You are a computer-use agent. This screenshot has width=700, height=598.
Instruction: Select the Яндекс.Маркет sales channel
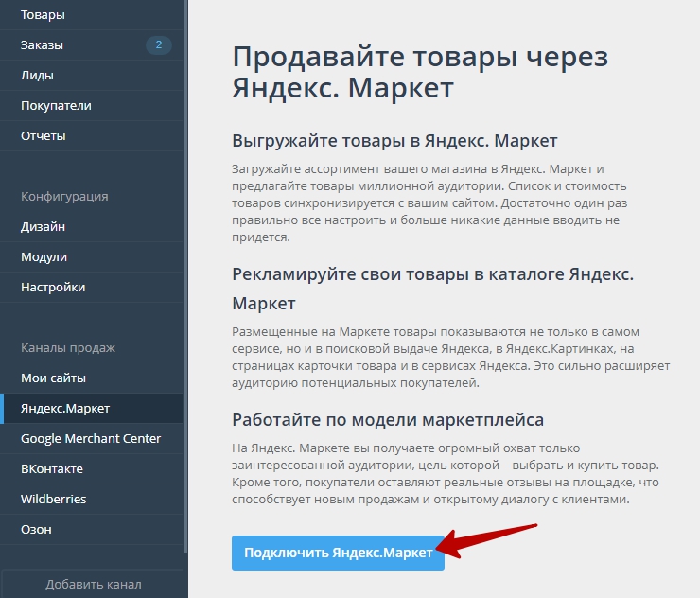tap(91, 409)
